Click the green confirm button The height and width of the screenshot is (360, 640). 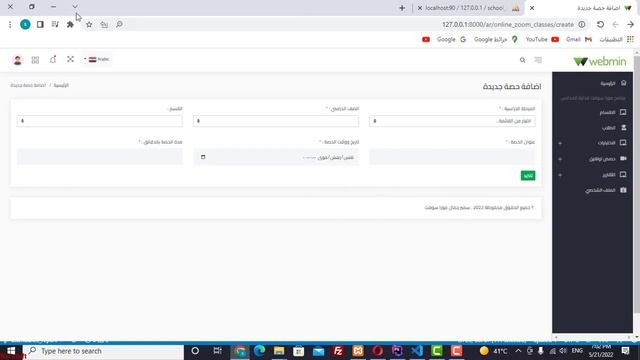(528, 176)
